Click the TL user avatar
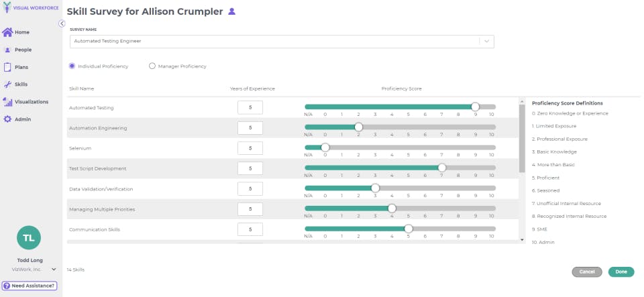 click(x=29, y=238)
